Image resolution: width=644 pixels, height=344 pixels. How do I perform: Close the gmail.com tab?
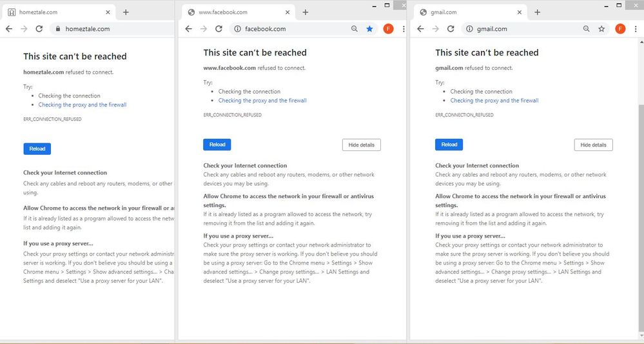(520, 12)
